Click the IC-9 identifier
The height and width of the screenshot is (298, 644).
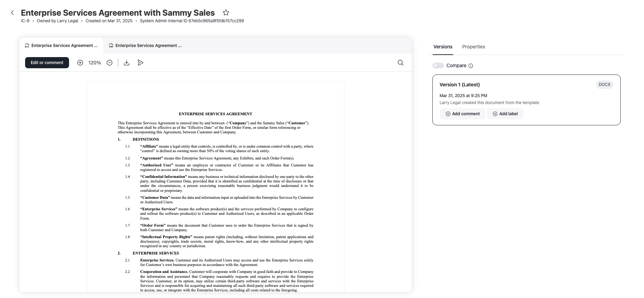point(25,21)
